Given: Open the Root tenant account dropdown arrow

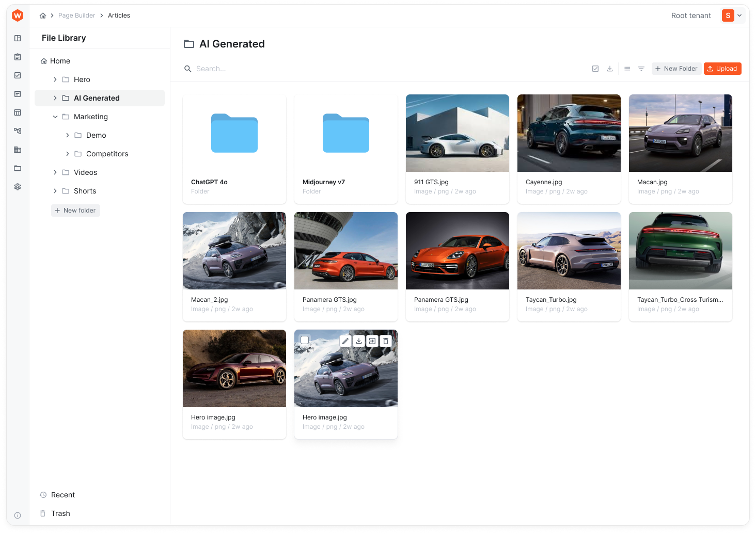Looking at the screenshot, I should point(741,15).
